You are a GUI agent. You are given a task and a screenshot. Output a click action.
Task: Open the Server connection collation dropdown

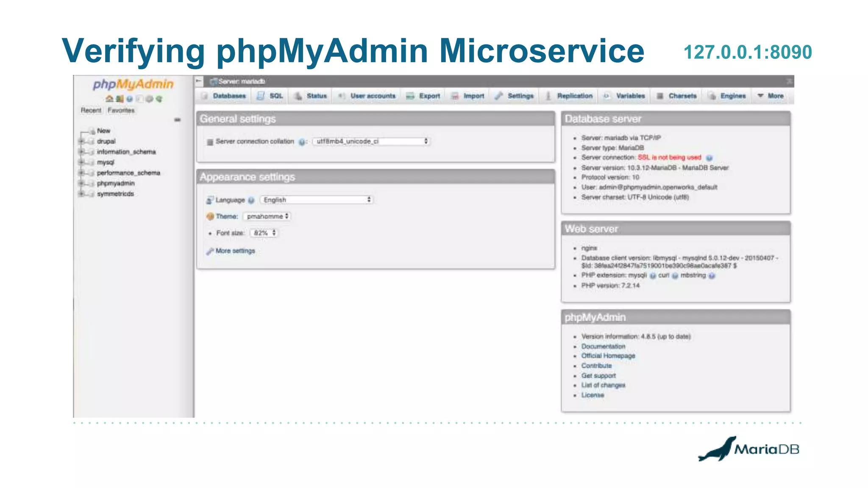point(371,141)
